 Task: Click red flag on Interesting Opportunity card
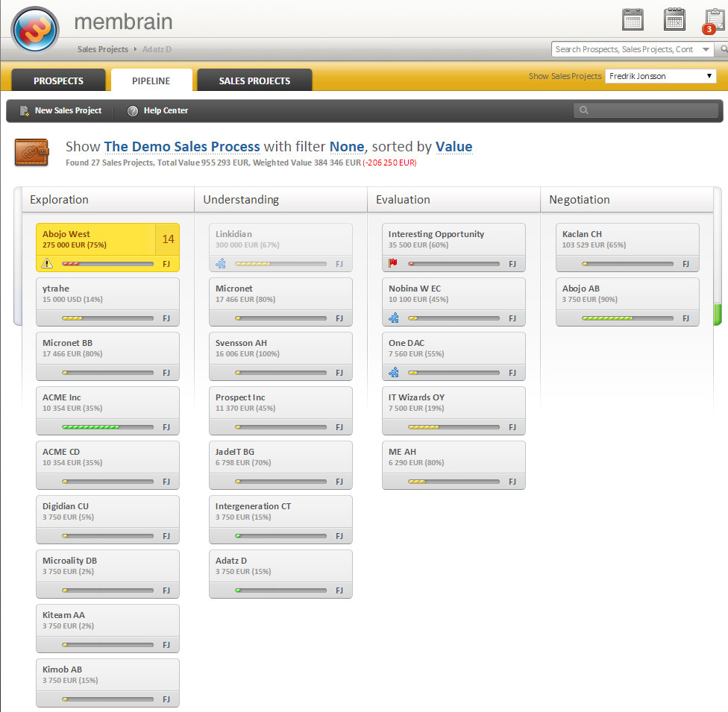pyautogui.click(x=393, y=263)
